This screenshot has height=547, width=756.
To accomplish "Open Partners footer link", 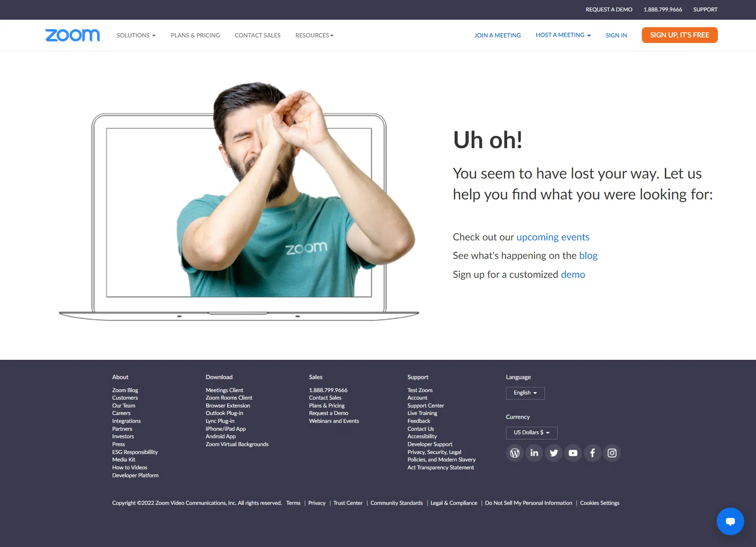I will click(122, 429).
